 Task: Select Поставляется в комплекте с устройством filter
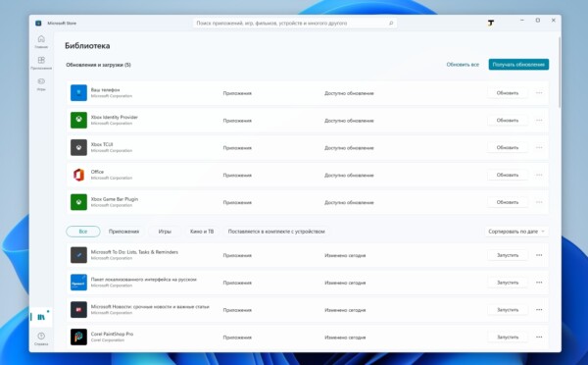[276, 232]
